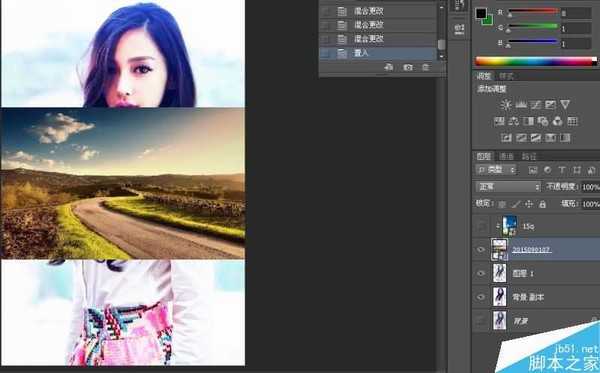Hide the 20150901 layer with eye icon
The image size is (600, 373).
(x=481, y=249)
